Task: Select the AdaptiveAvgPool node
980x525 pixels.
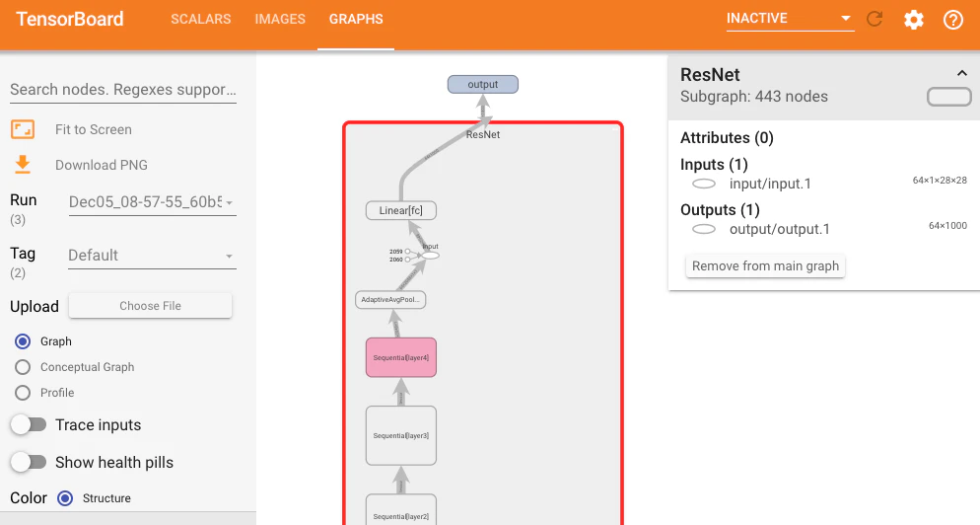Action: click(x=390, y=300)
